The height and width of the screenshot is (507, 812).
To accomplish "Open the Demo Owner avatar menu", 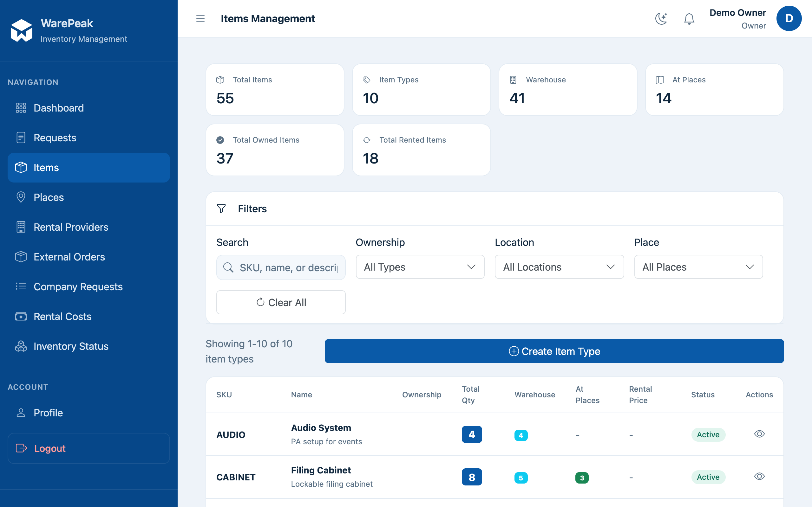I will point(789,19).
